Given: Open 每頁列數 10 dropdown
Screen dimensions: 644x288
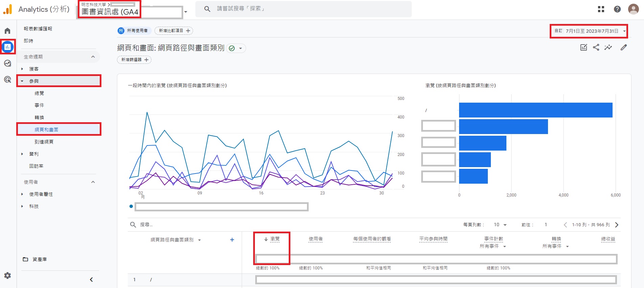Looking at the screenshot, I should 500,225.
